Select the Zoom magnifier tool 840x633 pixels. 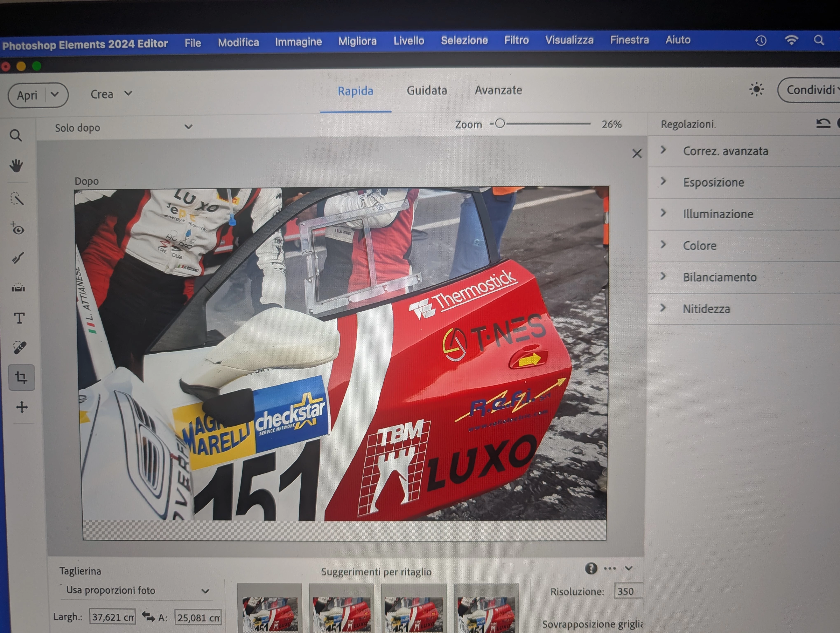tap(16, 136)
